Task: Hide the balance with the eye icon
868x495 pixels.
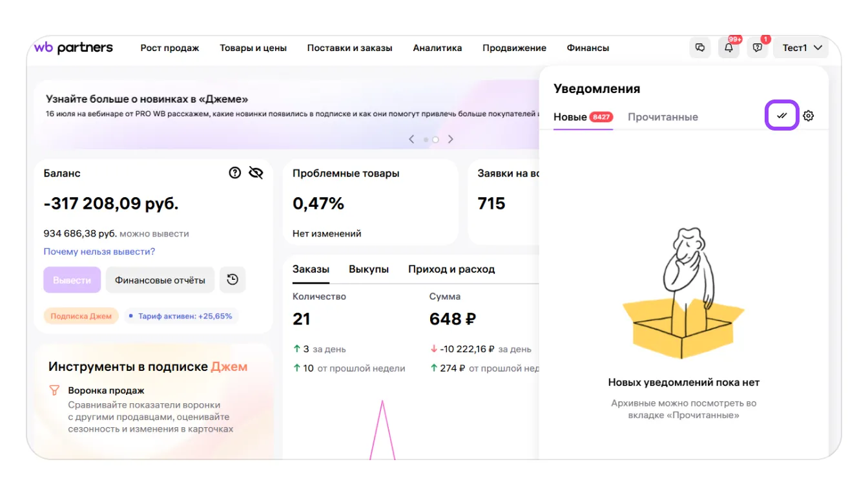Action: point(256,173)
